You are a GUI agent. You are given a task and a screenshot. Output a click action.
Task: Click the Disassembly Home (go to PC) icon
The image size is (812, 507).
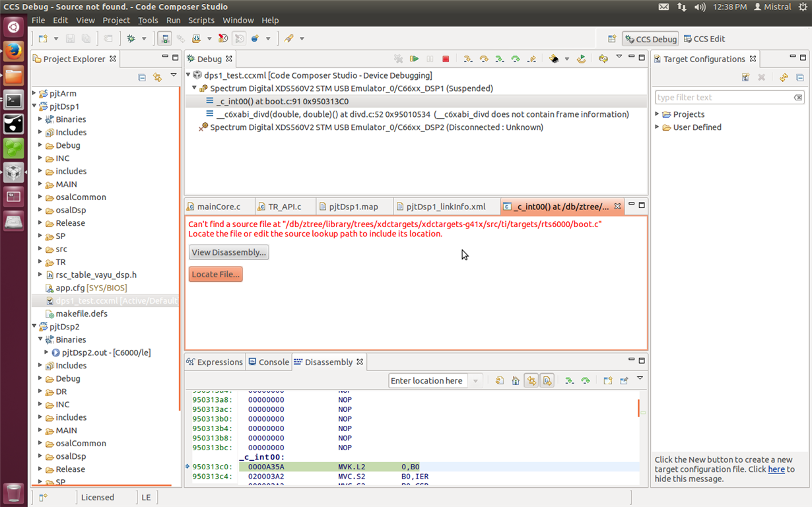point(516,381)
